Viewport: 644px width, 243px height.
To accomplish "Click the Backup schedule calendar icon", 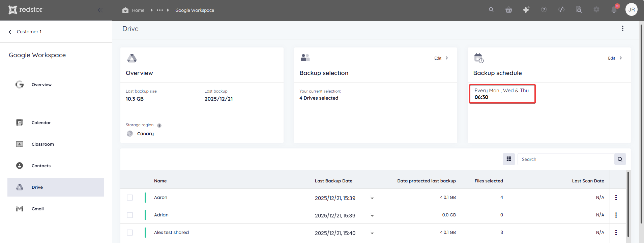I will pyautogui.click(x=479, y=58).
